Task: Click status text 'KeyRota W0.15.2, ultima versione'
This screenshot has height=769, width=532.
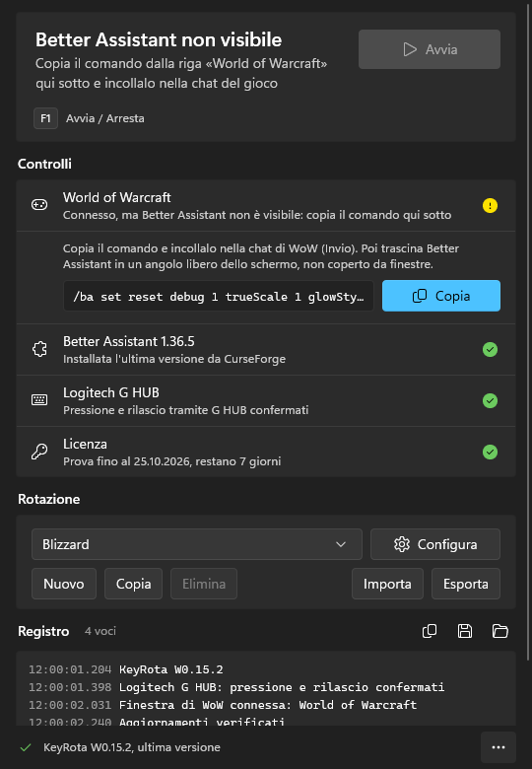Action: [x=132, y=747]
